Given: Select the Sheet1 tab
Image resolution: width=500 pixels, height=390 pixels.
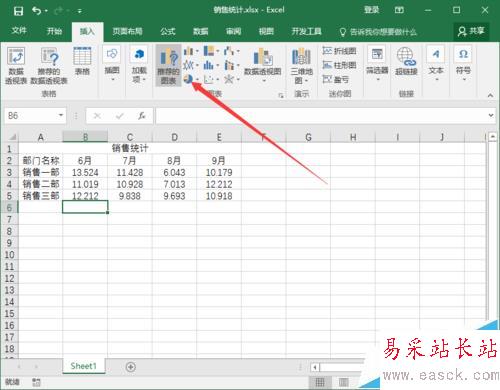Looking at the screenshot, I should [83, 366].
